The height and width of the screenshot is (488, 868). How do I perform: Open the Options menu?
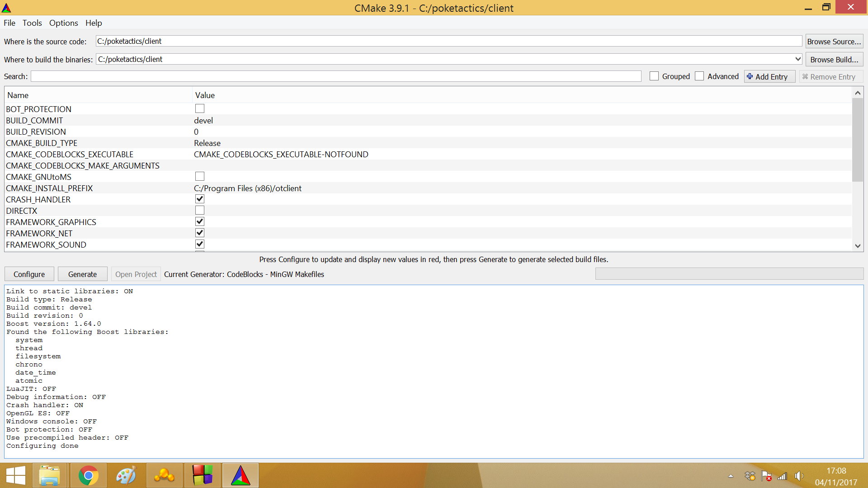tap(63, 23)
